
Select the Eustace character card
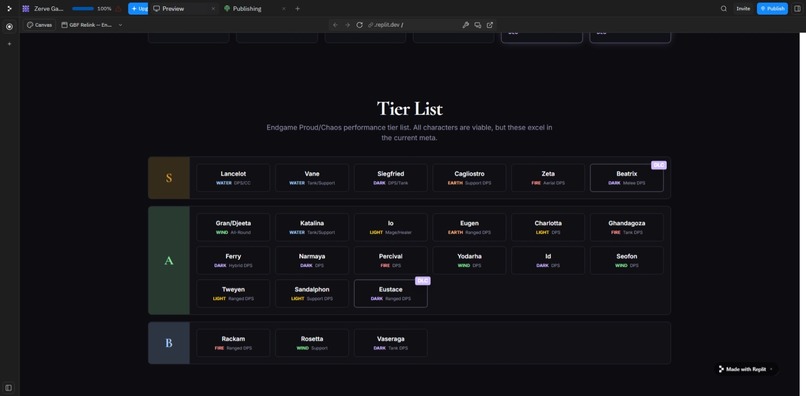pyautogui.click(x=391, y=294)
